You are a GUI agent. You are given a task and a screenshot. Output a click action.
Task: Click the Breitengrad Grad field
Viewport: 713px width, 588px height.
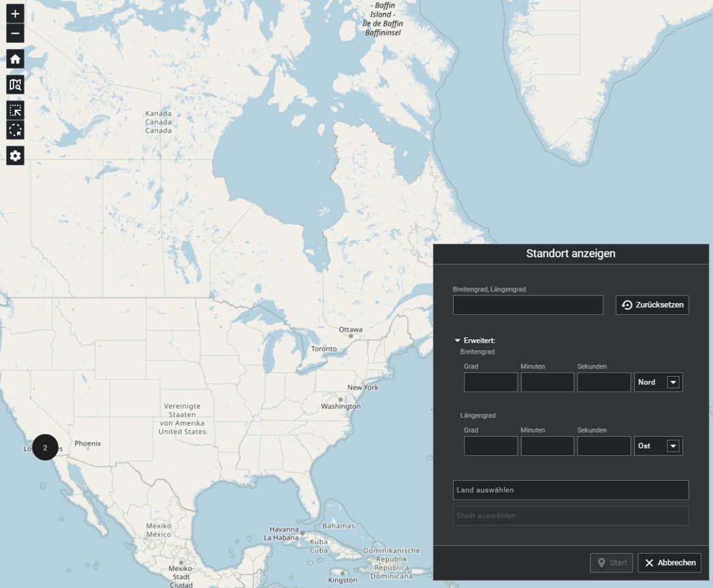tap(490, 382)
